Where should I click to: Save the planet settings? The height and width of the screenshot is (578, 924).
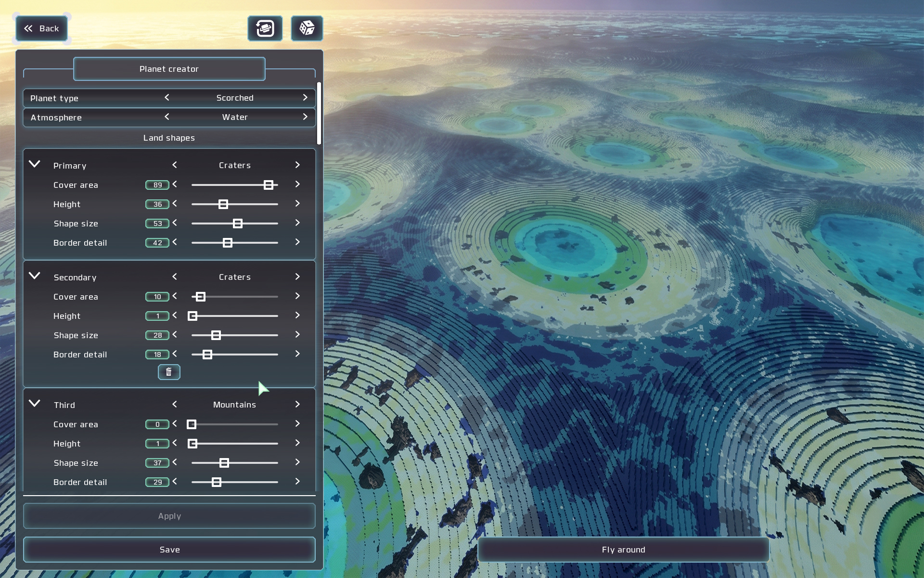(x=169, y=550)
